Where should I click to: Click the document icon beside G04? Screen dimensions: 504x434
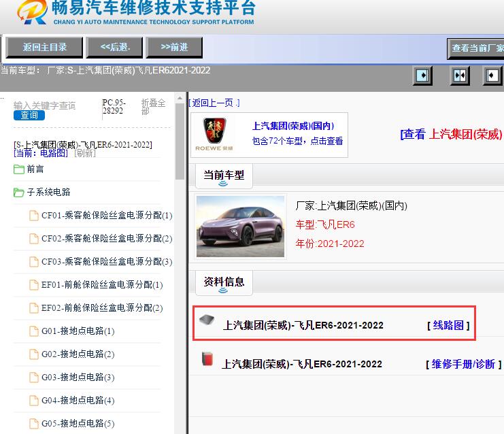pyautogui.click(x=34, y=401)
